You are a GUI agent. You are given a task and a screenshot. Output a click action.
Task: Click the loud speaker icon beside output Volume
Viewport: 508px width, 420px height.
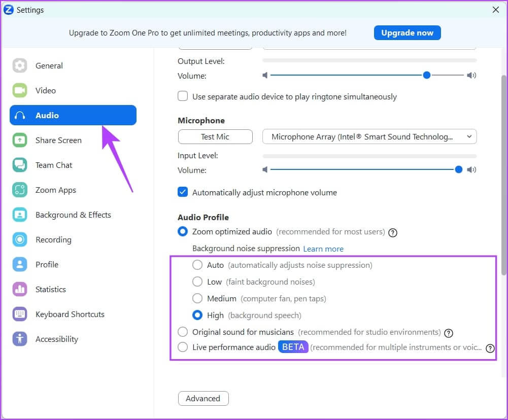[x=471, y=76]
